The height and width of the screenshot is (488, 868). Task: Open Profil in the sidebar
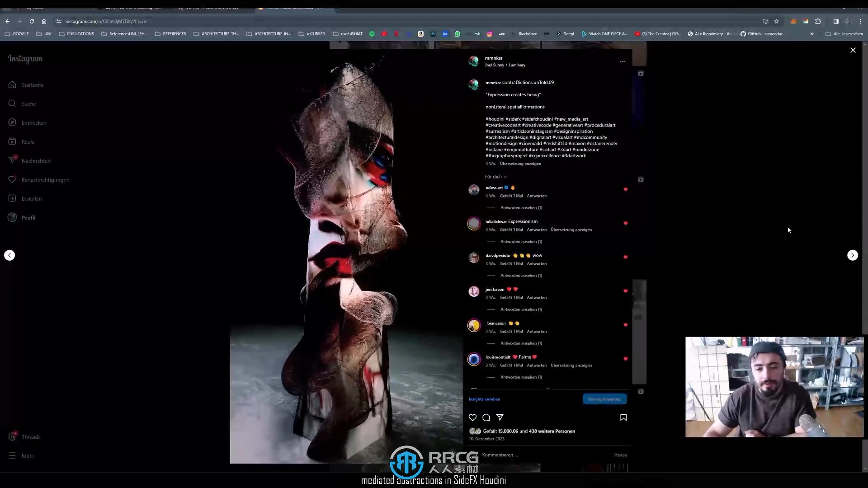click(22, 218)
